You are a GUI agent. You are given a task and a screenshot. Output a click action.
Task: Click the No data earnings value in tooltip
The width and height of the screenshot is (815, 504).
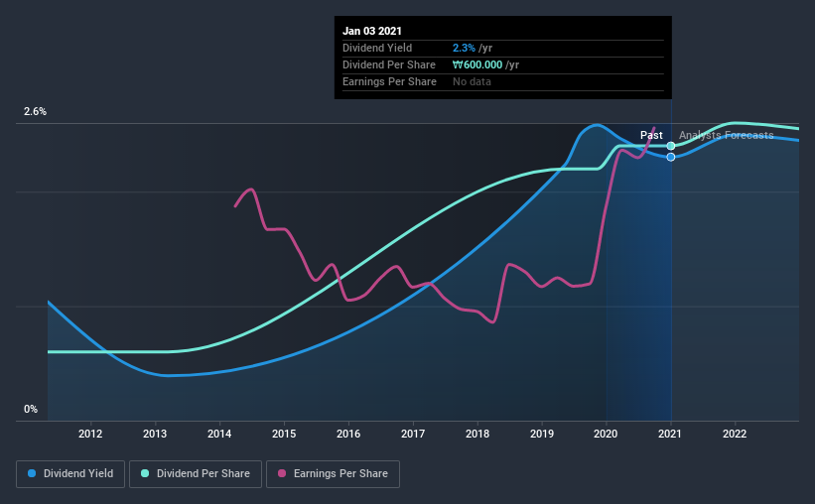472,81
